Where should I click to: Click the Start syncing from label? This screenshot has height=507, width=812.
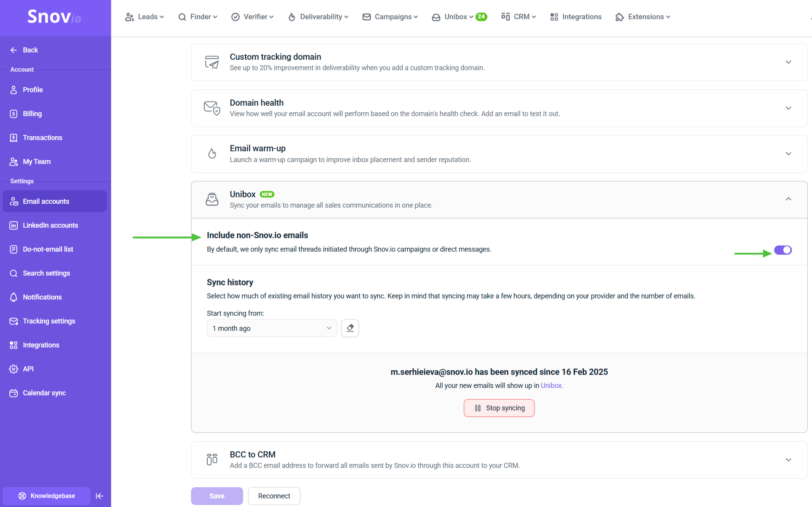tap(235, 313)
